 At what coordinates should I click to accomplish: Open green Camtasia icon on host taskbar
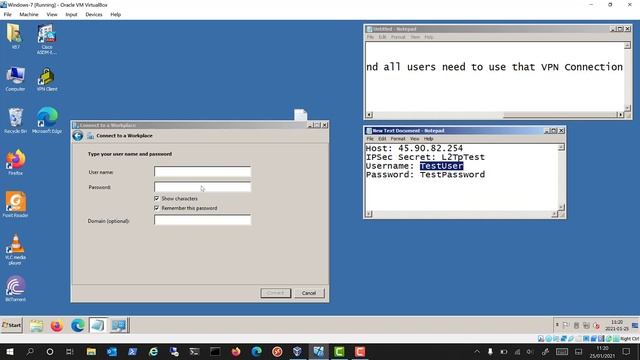339,351
